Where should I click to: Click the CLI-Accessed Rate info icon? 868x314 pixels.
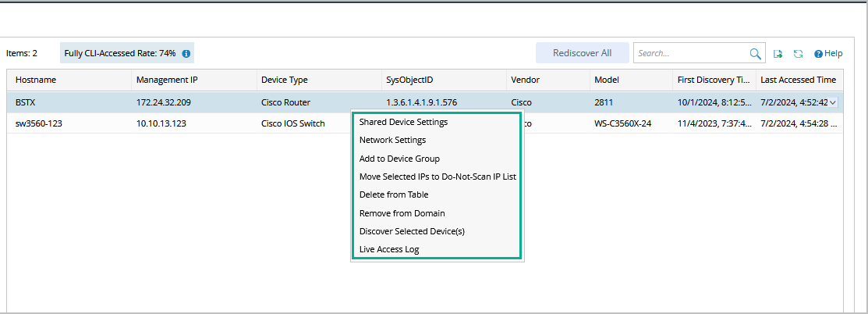click(x=186, y=54)
